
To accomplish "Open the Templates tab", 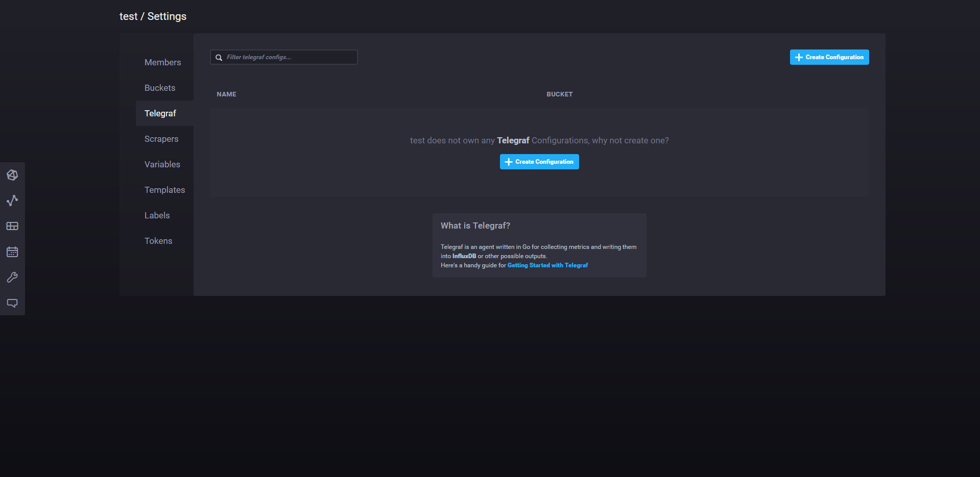I will pos(164,190).
